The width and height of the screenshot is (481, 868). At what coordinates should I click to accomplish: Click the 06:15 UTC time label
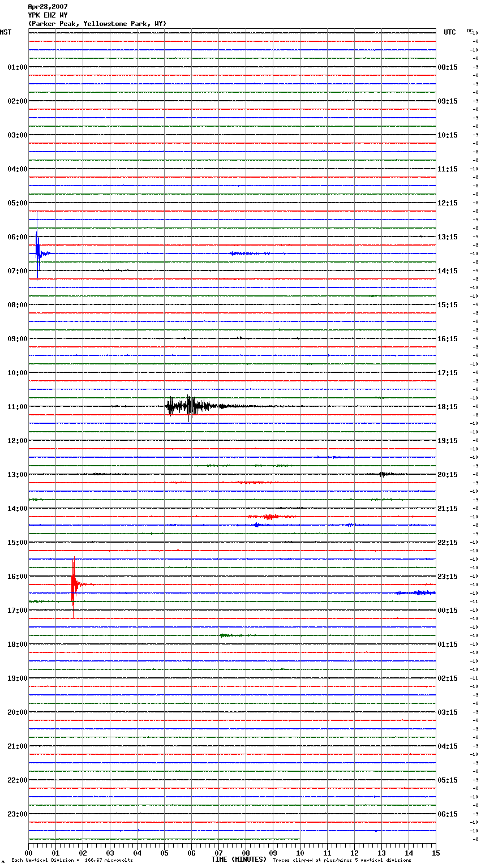point(448,814)
